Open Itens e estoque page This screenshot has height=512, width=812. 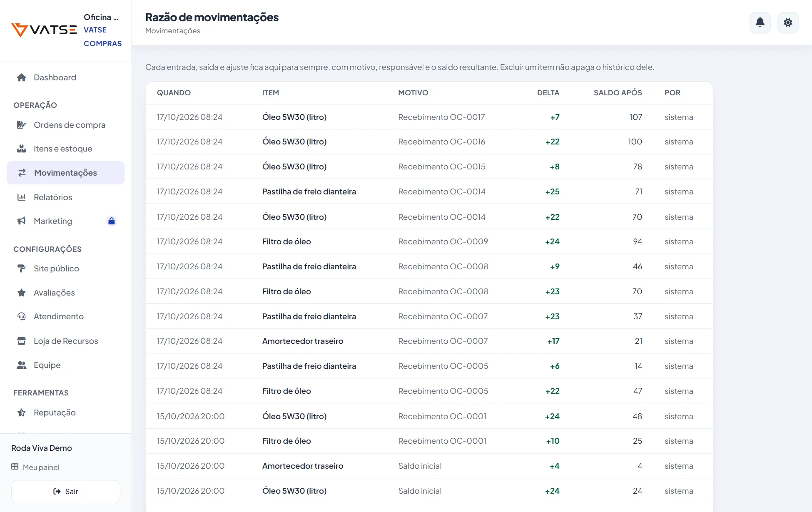(x=66, y=149)
